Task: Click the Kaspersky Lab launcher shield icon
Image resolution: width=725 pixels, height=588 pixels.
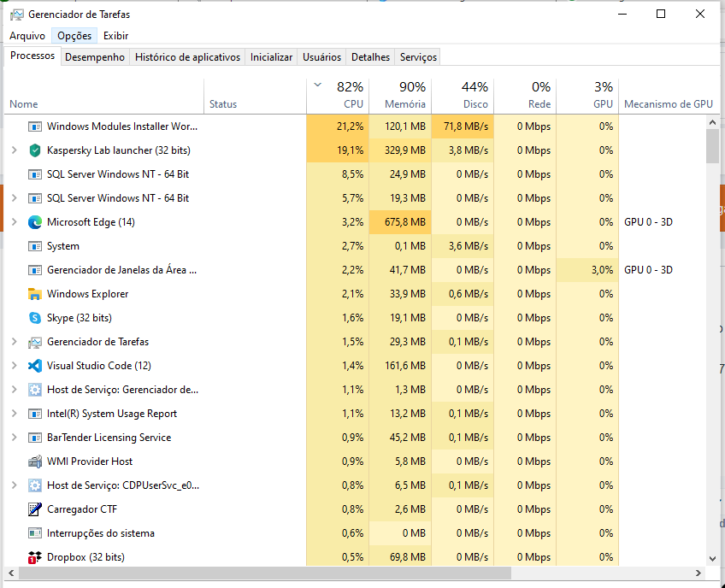Action: [35, 150]
